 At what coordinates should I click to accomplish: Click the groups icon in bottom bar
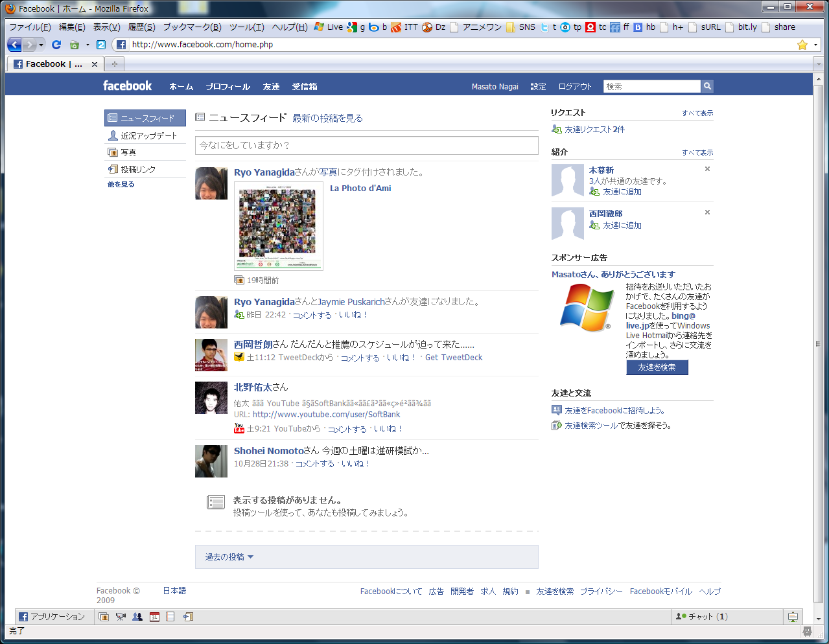point(137,617)
